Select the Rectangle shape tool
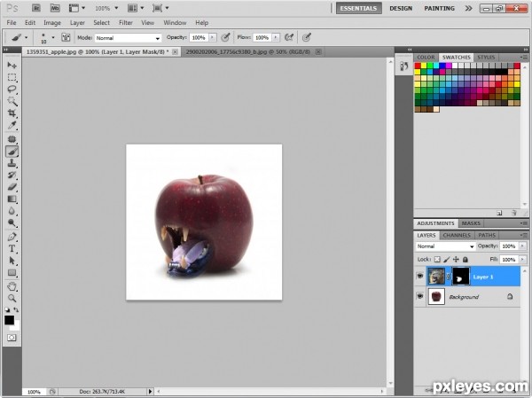Screen dimensions: 532x398 coord(12,273)
